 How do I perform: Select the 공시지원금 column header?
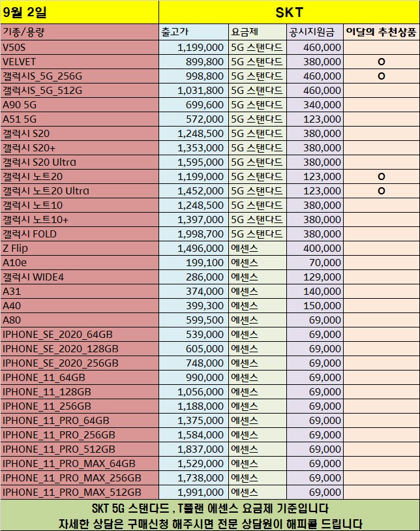[314, 32]
